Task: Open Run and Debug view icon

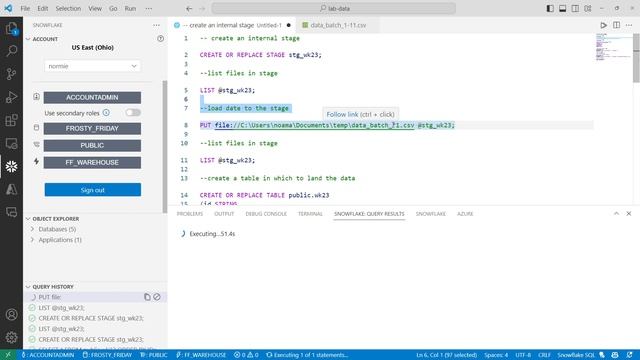Action: pos(11,97)
